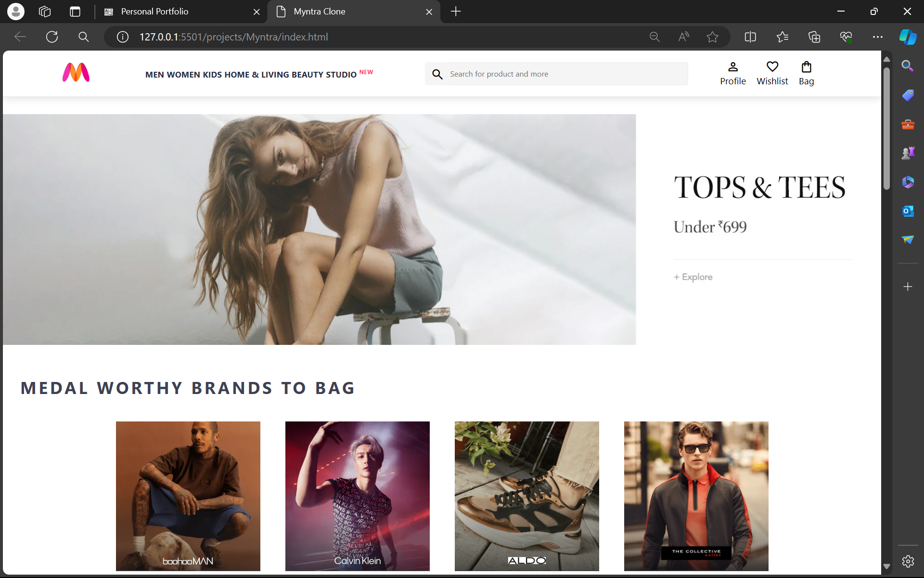The height and width of the screenshot is (578, 924).
Task: Click the Myntra logo
Action: [76, 73]
